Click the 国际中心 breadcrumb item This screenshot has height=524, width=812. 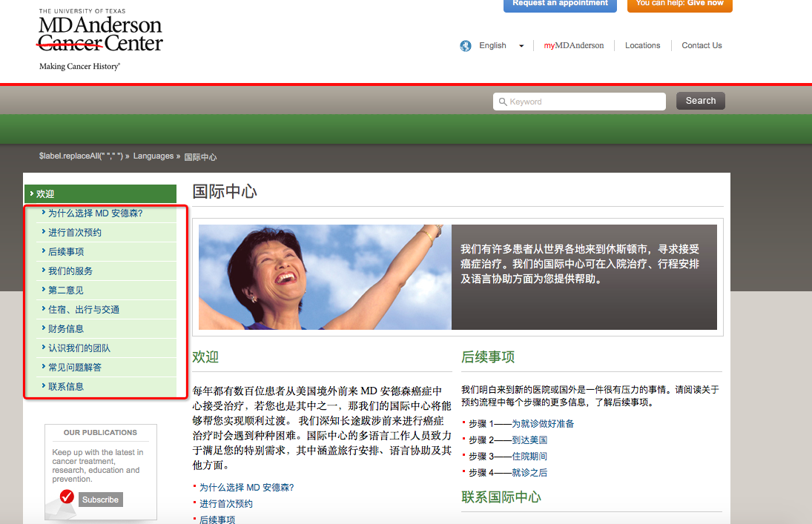tap(200, 157)
